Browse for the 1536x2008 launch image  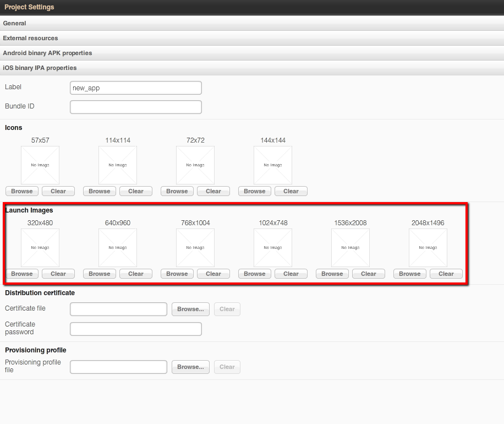pyautogui.click(x=332, y=274)
